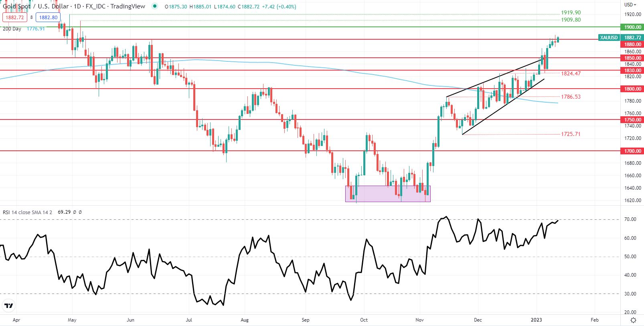The width and height of the screenshot is (644, 326).
Task: Click the 1824.47 price annotation
Action: point(571,74)
